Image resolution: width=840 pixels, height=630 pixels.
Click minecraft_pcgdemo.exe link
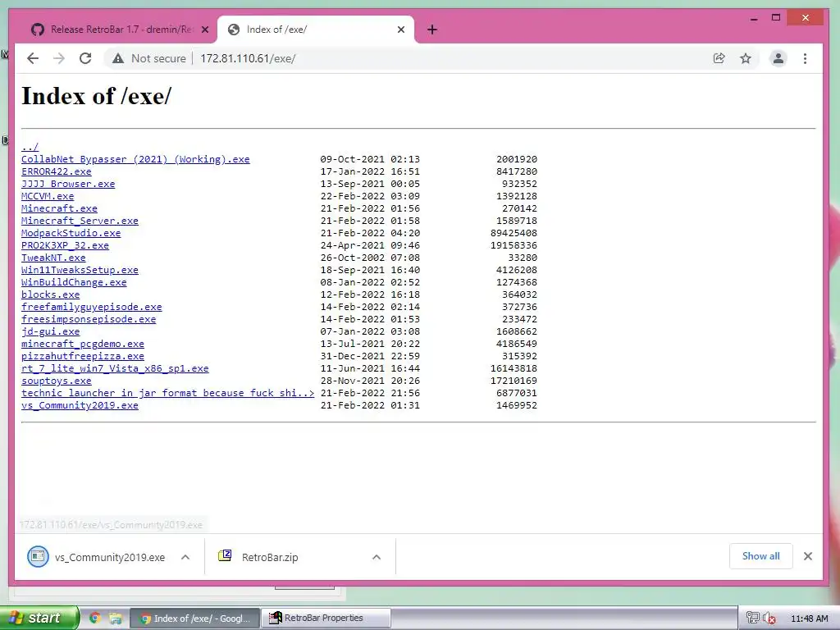click(x=83, y=344)
